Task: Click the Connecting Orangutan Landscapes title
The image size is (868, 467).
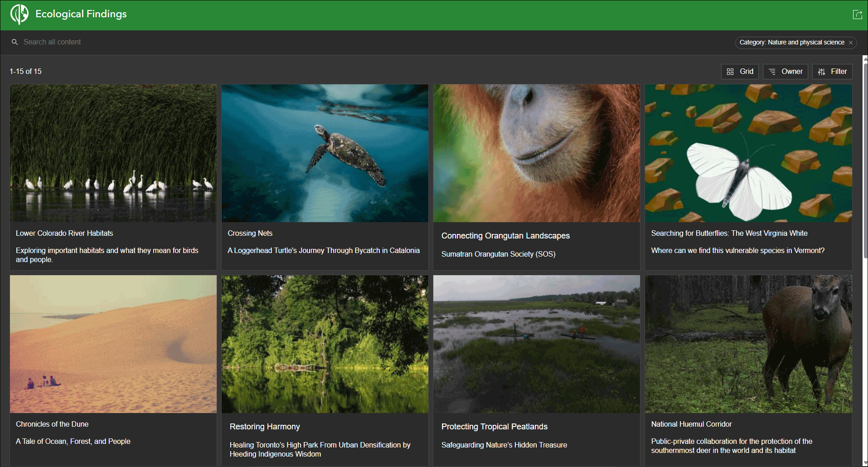Action: [x=505, y=236]
